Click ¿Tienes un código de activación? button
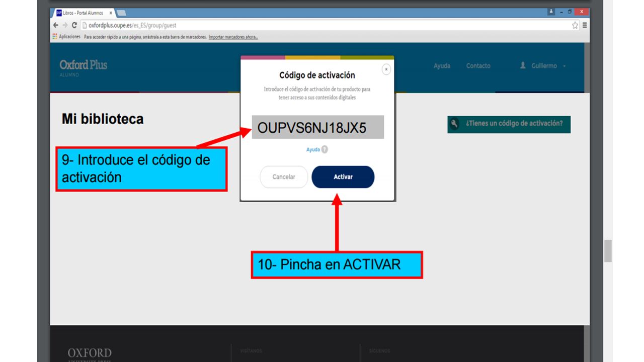The height and width of the screenshot is (362, 644). [x=509, y=124]
